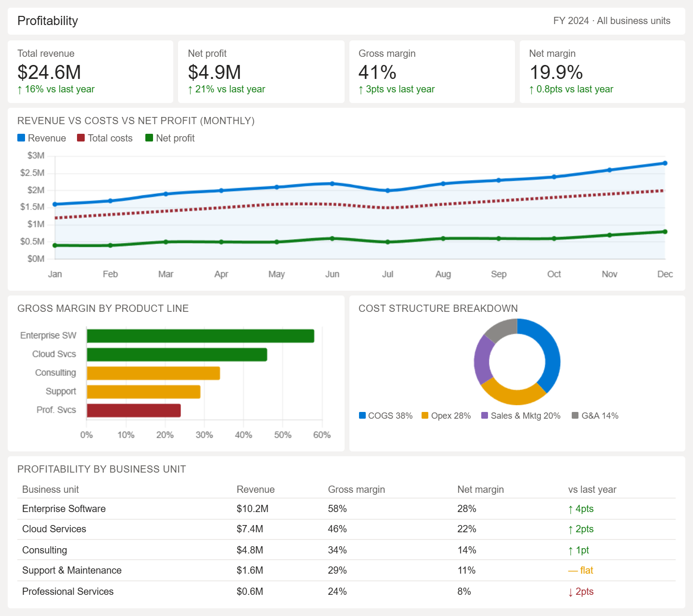This screenshot has height=616, width=693.
Task: Sort by the Net margin column header
Action: 481,489
